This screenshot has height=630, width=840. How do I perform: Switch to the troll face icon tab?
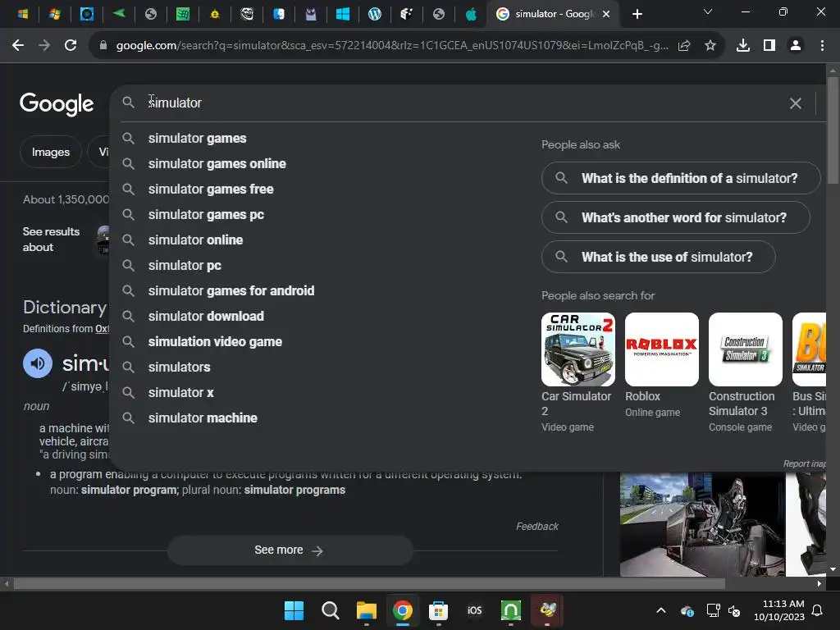coord(247,14)
